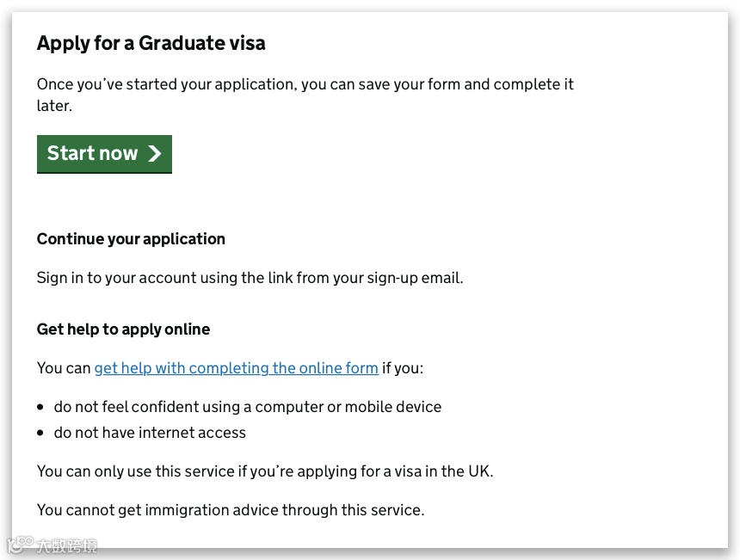Click the 'Sign in to your account' sentence
Screen dimensions: 740x560
pos(250,278)
